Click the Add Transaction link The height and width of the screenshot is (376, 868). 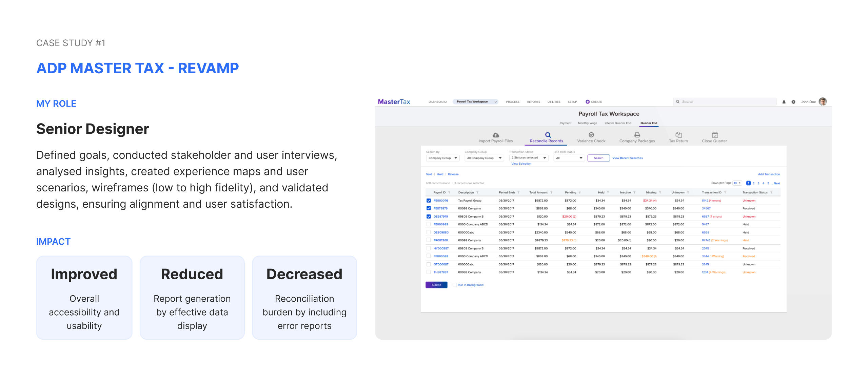coord(769,174)
